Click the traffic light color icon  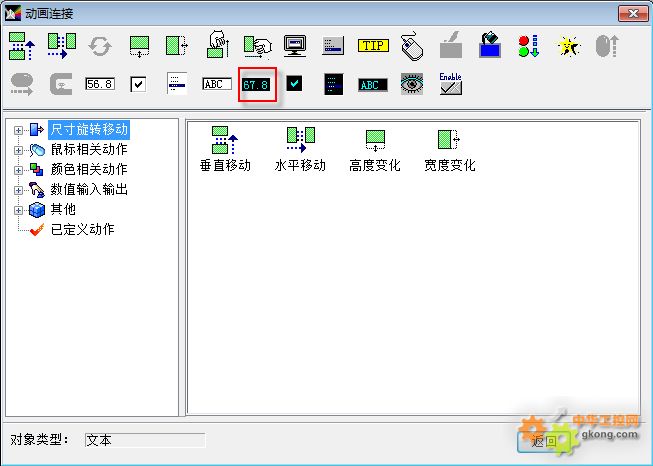[529, 46]
